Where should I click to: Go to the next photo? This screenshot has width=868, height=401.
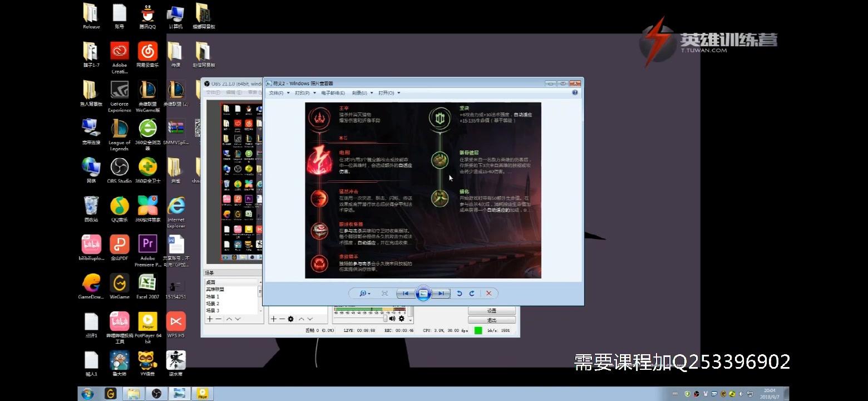(441, 294)
